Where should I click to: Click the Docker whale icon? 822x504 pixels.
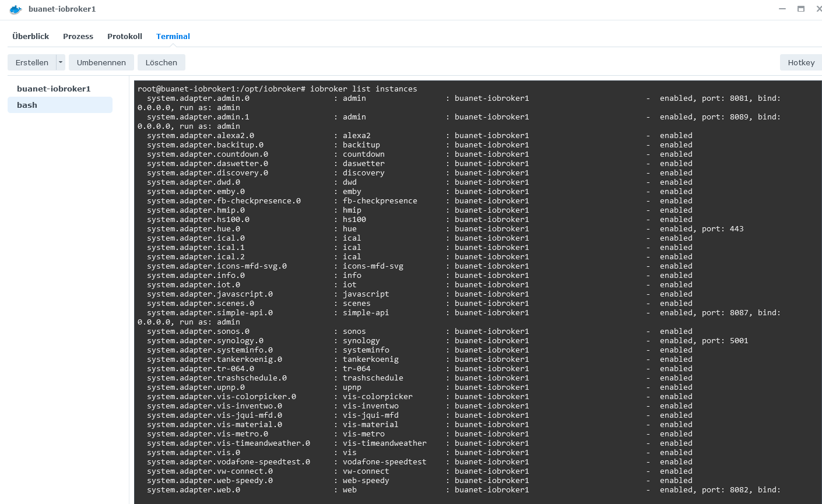(16, 9)
